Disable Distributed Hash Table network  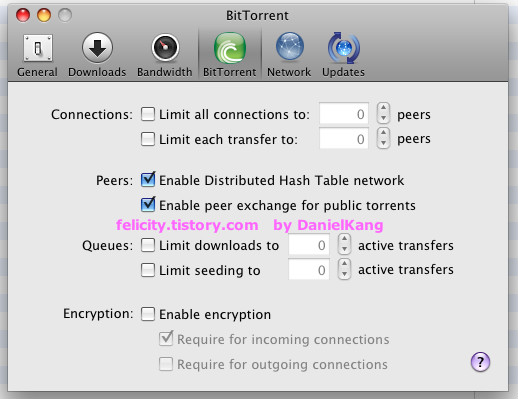[148, 180]
